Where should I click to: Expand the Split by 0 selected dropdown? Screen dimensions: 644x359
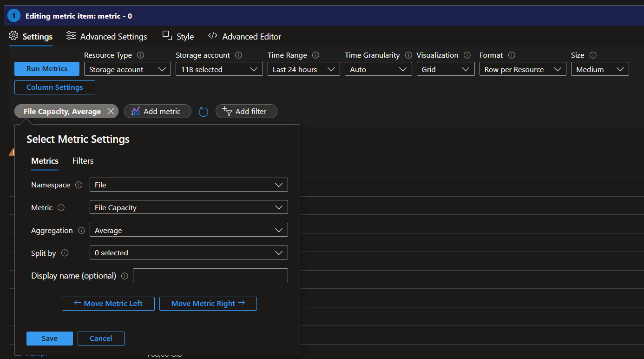tap(189, 253)
